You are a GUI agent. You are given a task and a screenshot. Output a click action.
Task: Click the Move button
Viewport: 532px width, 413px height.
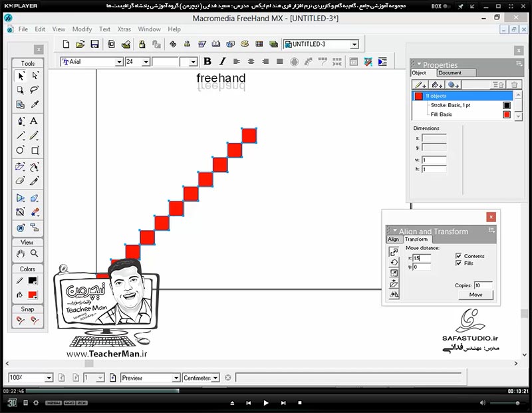point(475,295)
